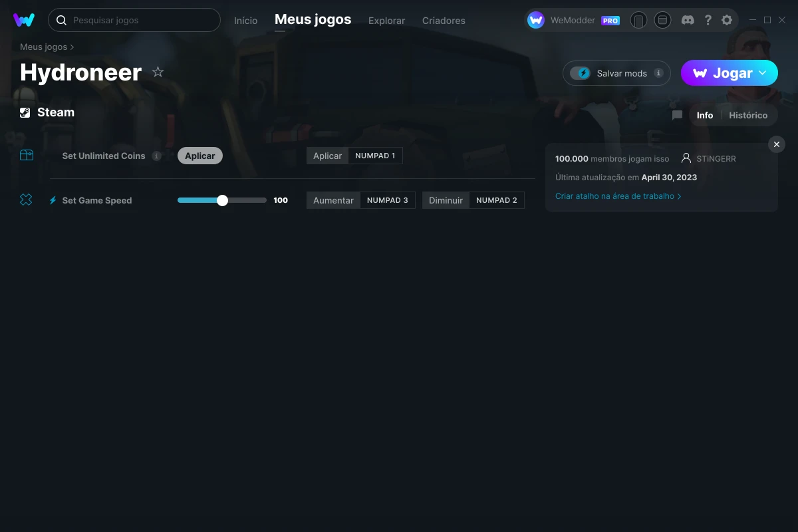The height and width of the screenshot is (532, 798).
Task: Open the Meus jogos tab
Action: click(313, 19)
